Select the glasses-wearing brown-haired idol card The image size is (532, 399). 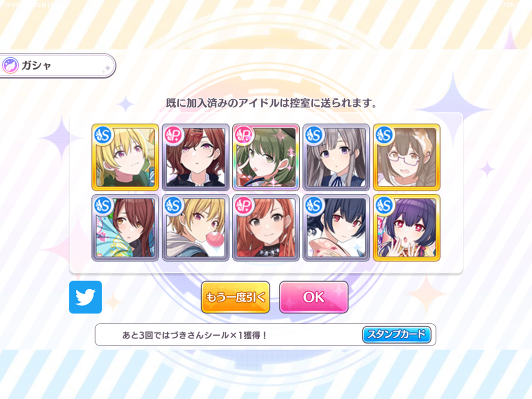pyautogui.click(x=406, y=157)
